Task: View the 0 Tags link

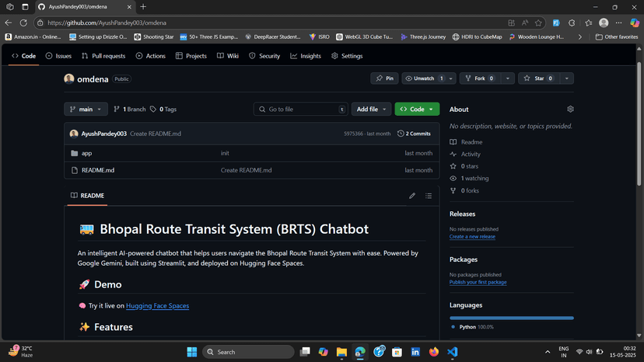Action: click(x=163, y=110)
